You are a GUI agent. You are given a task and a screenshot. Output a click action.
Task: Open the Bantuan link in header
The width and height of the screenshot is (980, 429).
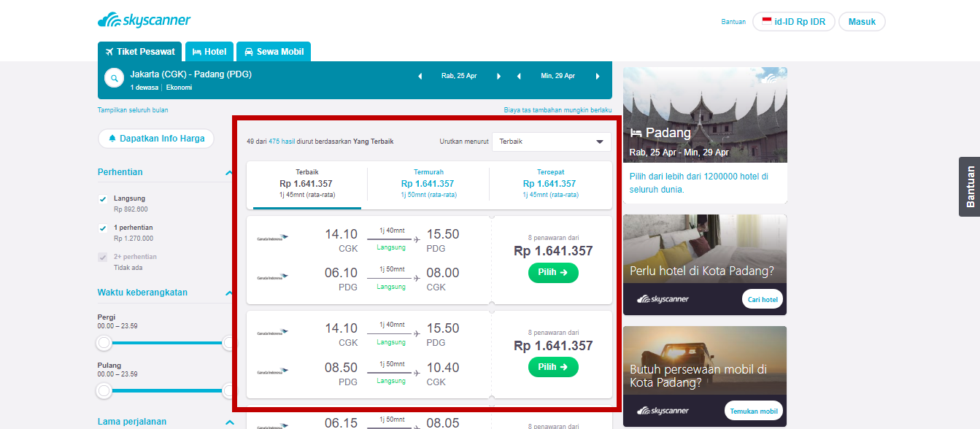pyautogui.click(x=733, y=22)
